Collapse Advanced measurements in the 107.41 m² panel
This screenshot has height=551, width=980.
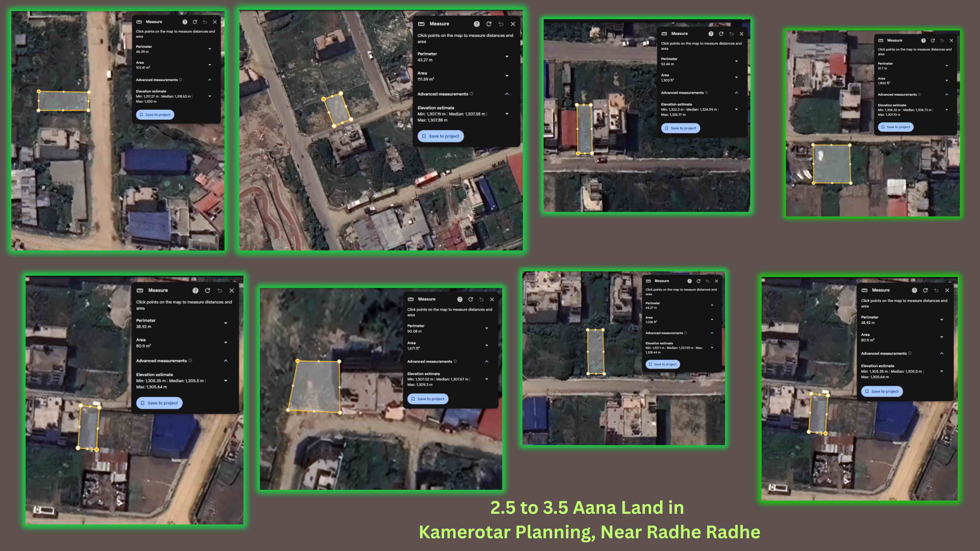click(210, 80)
